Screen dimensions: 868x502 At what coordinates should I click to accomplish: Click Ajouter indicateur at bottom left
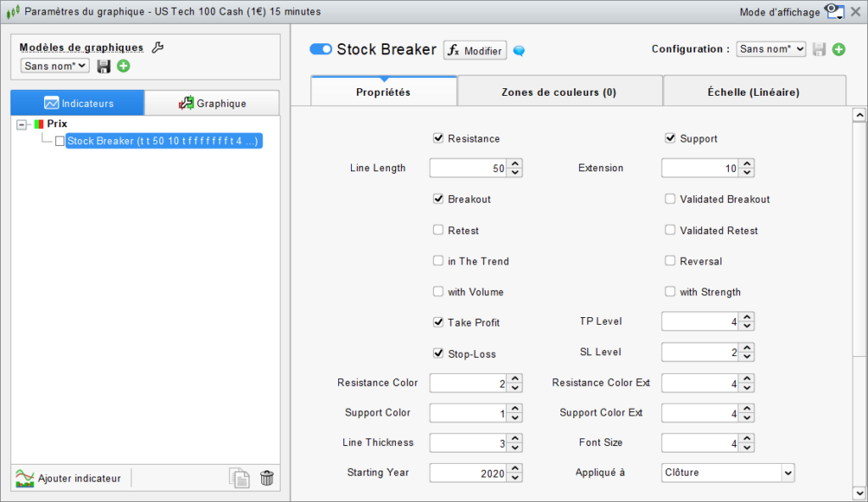[x=70, y=478]
